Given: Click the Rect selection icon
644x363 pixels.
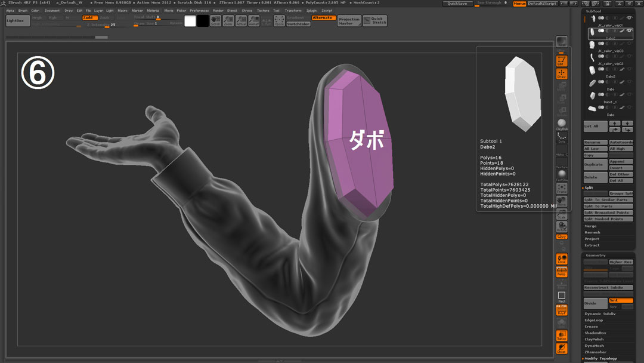Looking at the screenshot, I should 562,297.
